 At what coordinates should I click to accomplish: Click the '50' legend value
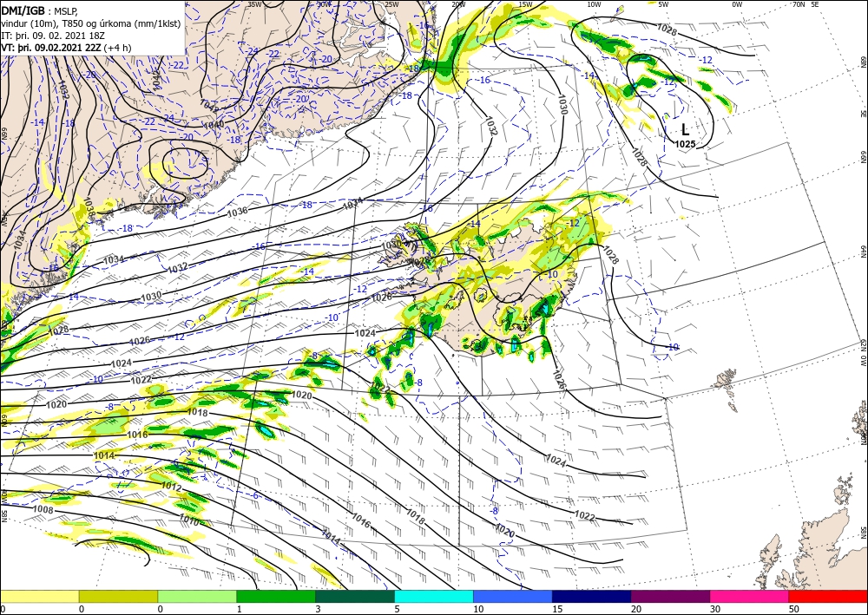point(793,609)
